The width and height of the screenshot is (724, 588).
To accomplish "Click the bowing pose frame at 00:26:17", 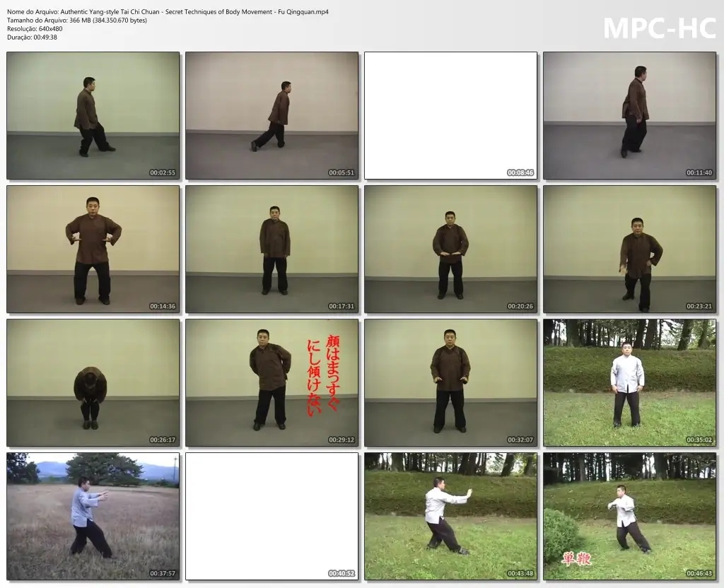I will click(x=93, y=382).
